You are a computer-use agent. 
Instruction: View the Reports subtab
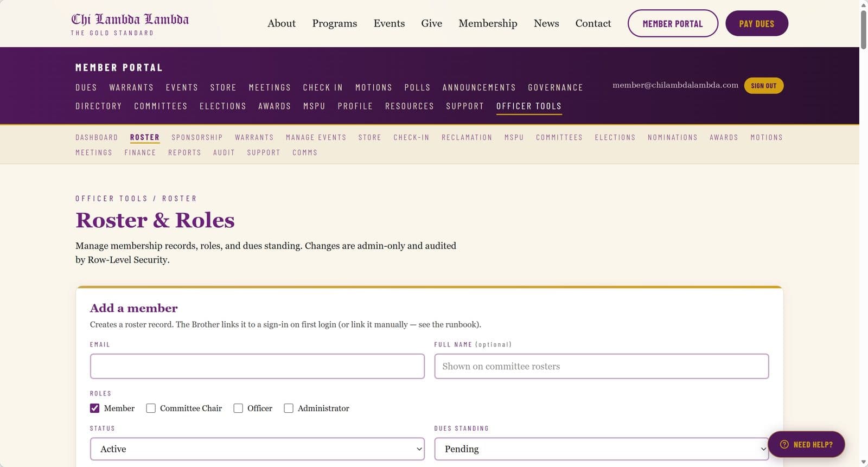pyautogui.click(x=184, y=153)
